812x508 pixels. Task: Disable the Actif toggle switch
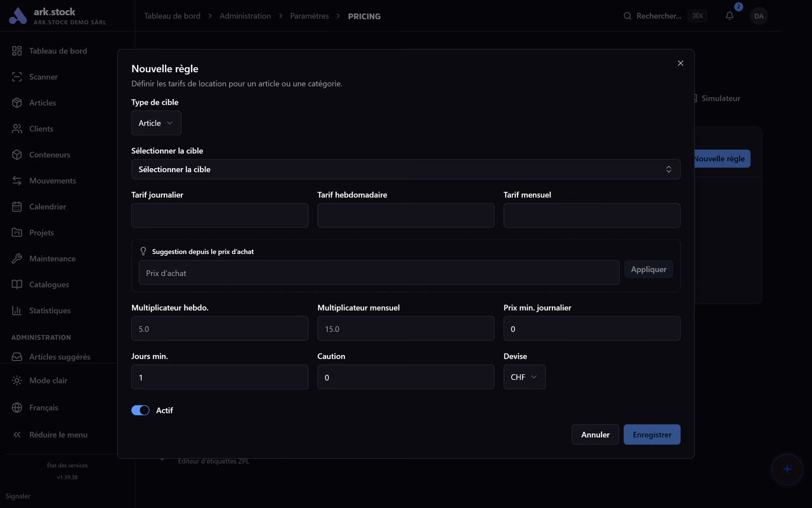140,410
